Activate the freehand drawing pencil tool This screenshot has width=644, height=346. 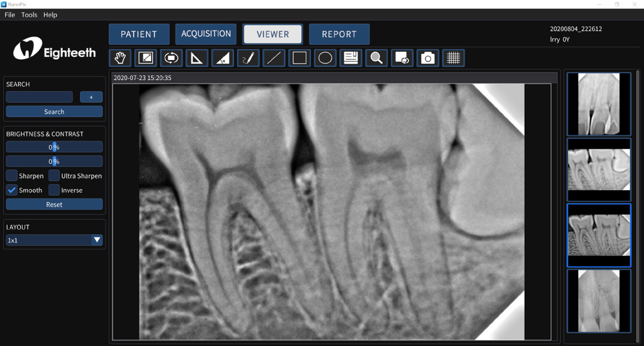tap(248, 57)
